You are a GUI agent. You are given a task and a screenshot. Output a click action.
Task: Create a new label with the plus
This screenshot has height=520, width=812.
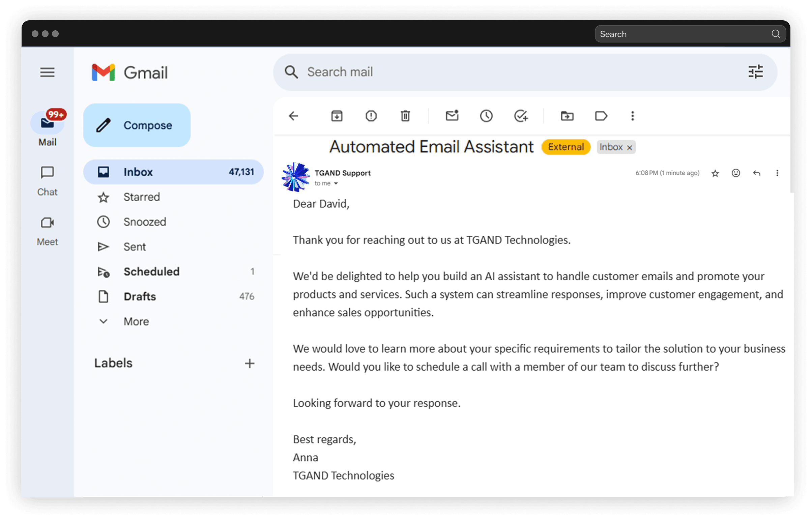(250, 364)
